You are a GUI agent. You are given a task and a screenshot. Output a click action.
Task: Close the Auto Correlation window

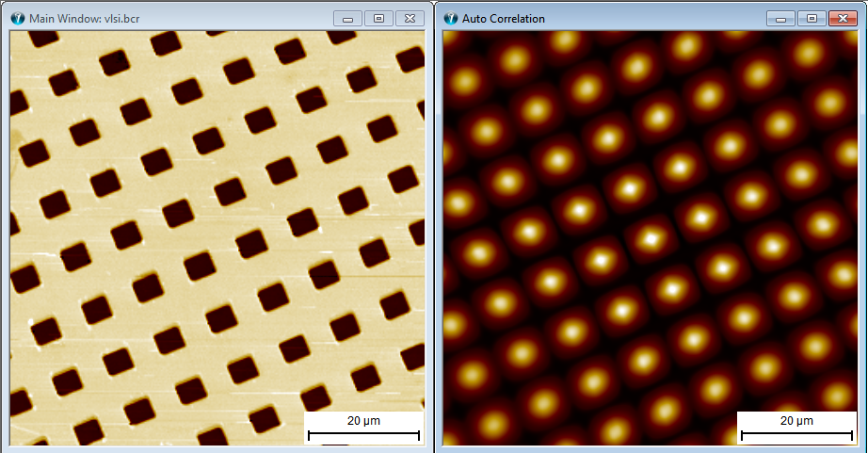[x=843, y=18]
